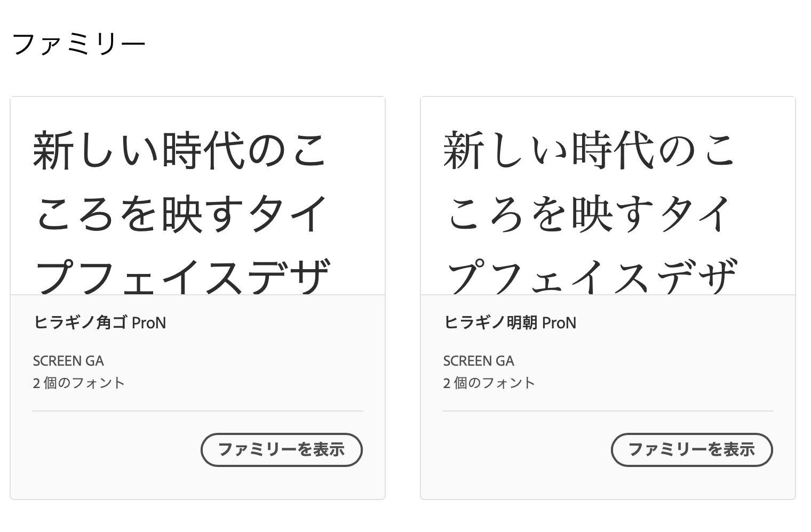Open the ヒラギノ明朝 ProN family title
This screenshot has height=532, width=811.
tap(510, 323)
